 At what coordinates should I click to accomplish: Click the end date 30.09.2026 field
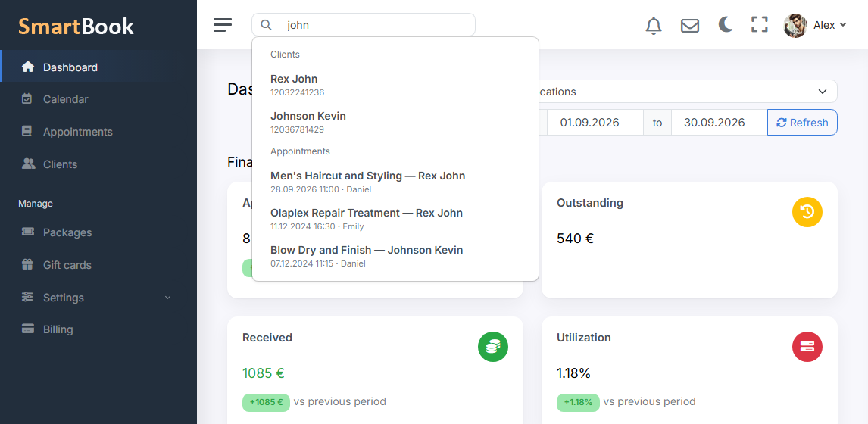coord(719,123)
